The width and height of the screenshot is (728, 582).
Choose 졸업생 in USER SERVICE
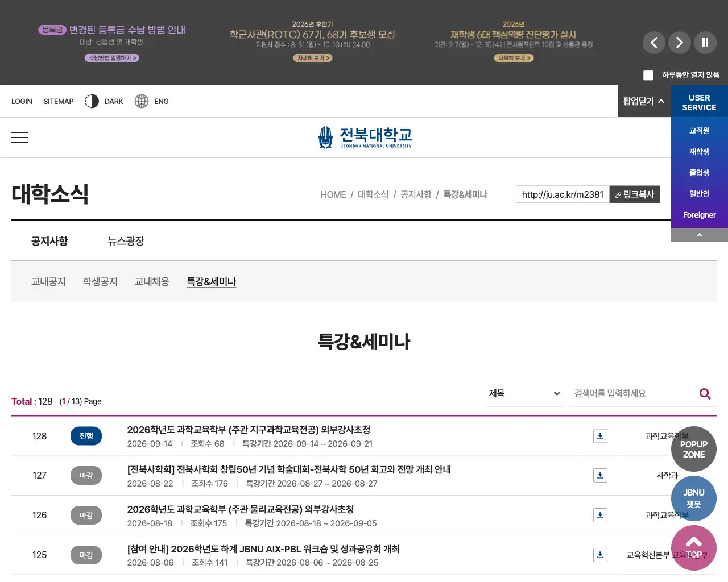click(x=700, y=173)
